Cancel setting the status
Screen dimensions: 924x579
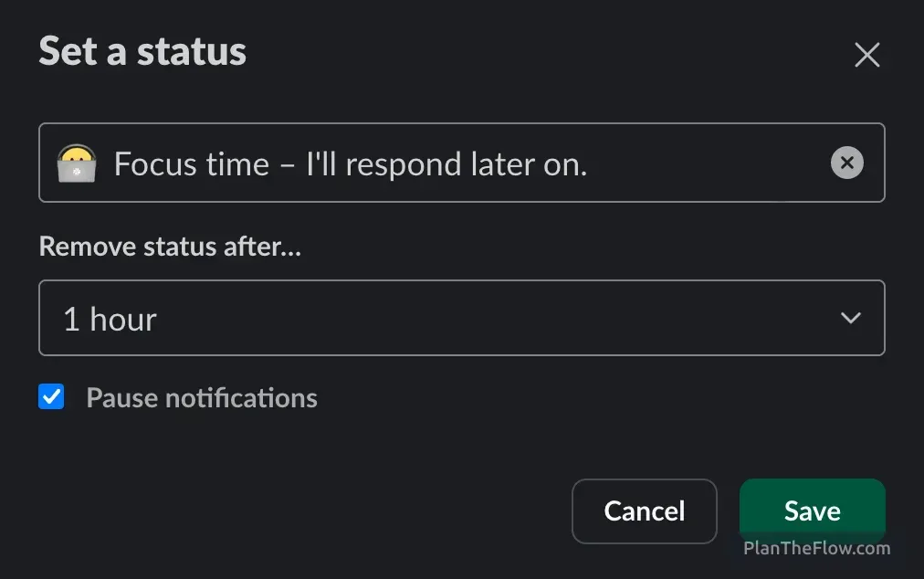[645, 511]
